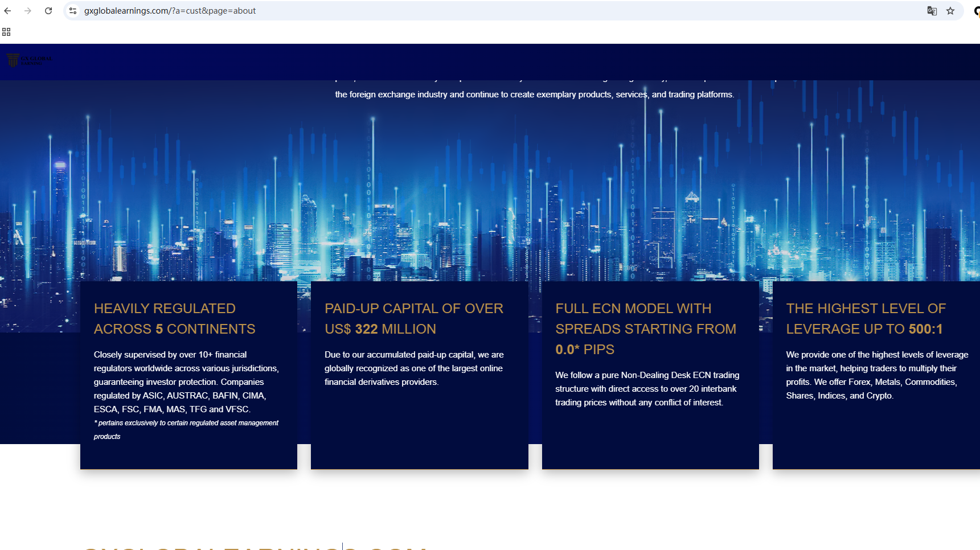Image resolution: width=980 pixels, height=550 pixels.
Task: Click the 'Closely supervised by over 10+ financial' paragraph
Action: pos(186,382)
